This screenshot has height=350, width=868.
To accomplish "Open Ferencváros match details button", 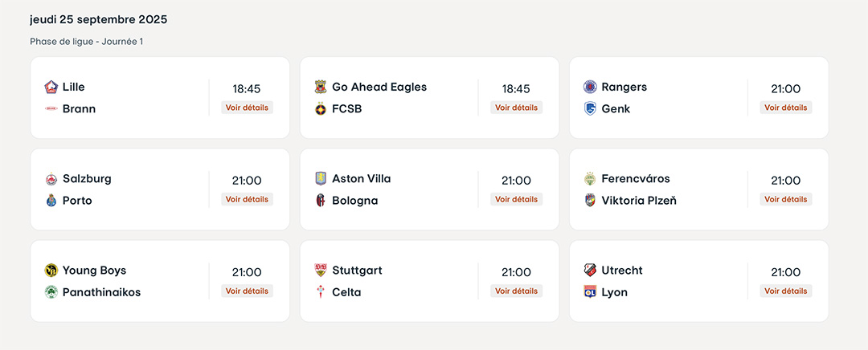I will pyautogui.click(x=785, y=199).
